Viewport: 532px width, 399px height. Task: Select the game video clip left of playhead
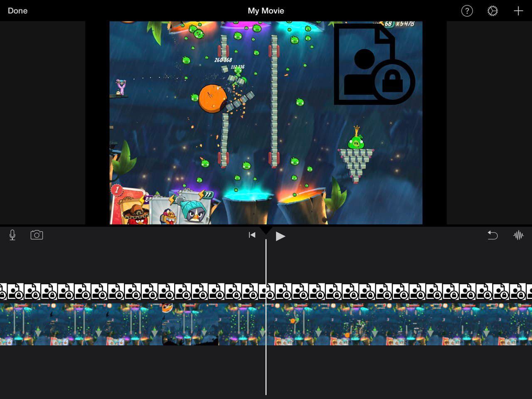point(133,324)
